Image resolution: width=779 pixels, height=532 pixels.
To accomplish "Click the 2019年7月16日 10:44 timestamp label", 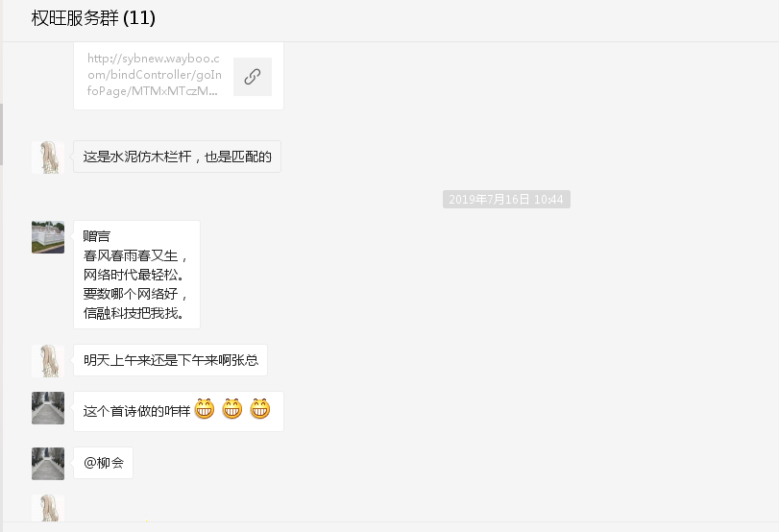I will [506, 199].
